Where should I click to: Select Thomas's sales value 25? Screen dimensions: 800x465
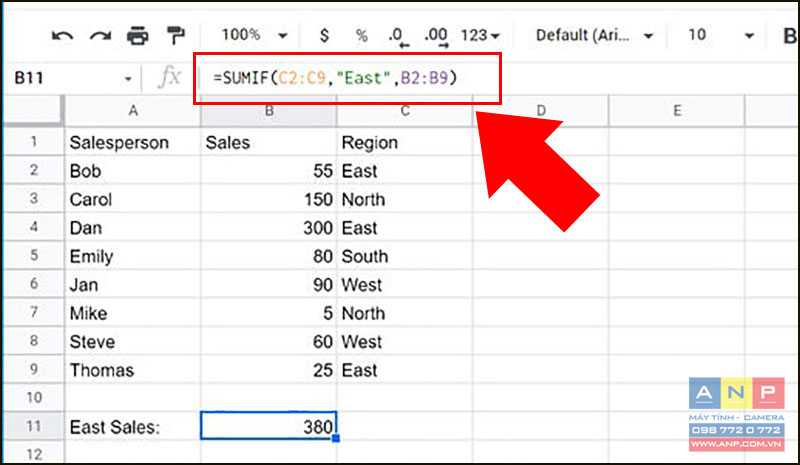[268, 370]
